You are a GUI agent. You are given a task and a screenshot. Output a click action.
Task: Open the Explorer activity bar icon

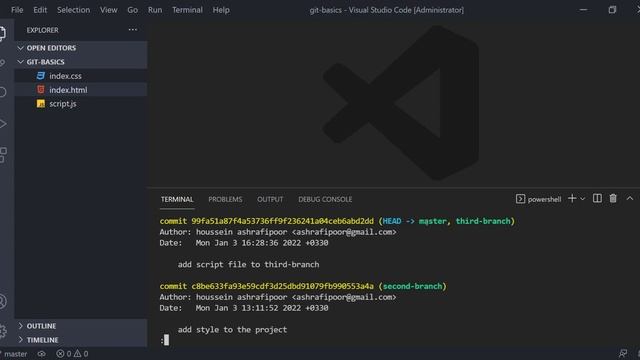[2, 33]
